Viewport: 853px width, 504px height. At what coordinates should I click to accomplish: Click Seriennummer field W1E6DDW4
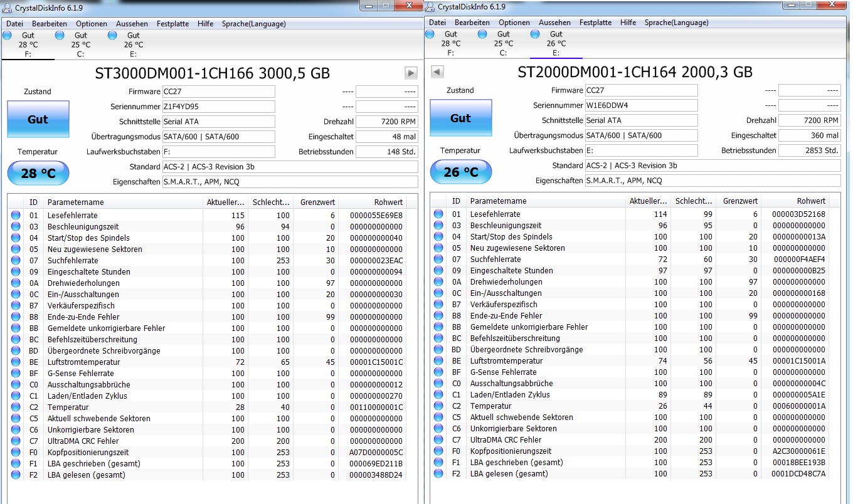point(641,105)
